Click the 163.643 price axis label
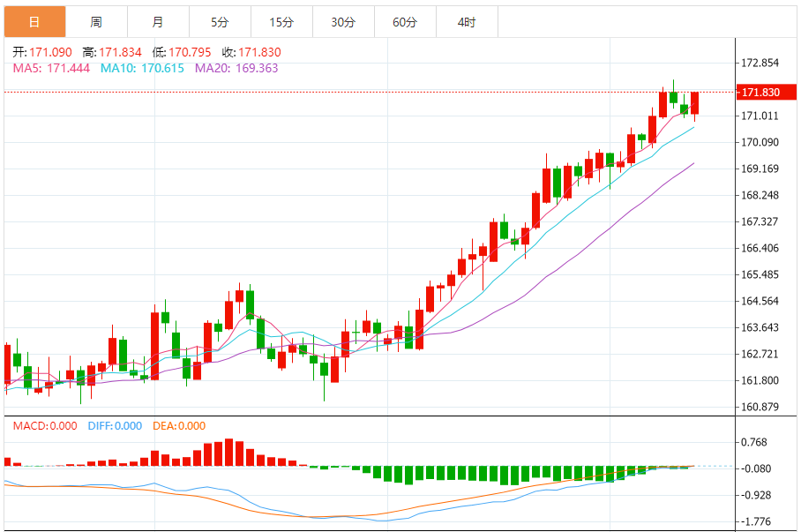This screenshot has width=801, height=532. 760,327
